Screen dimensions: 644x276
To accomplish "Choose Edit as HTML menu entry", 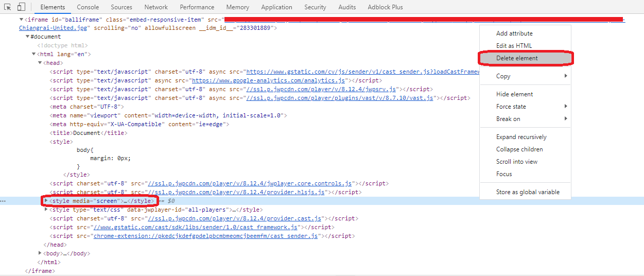I will pyautogui.click(x=525, y=46).
